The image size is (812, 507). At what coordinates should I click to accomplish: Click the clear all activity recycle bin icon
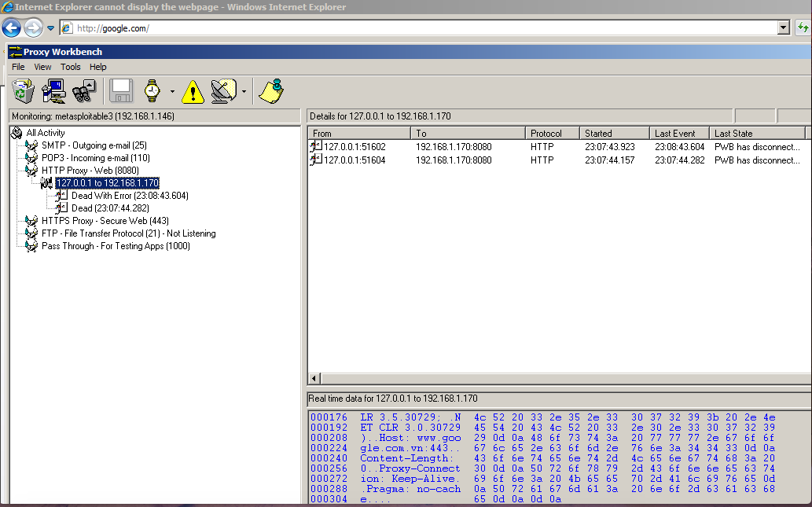pos(23,90)
